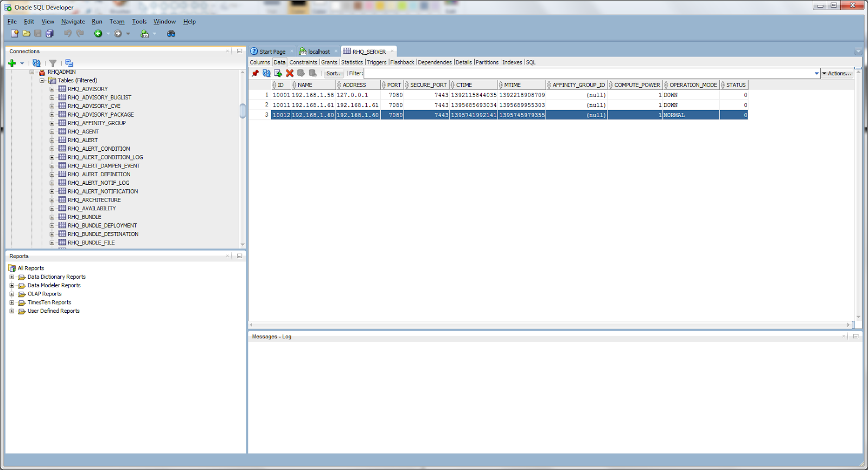Open the Back history dropdown arrow
Screen dimensions: 868x470
click(108, 34)
